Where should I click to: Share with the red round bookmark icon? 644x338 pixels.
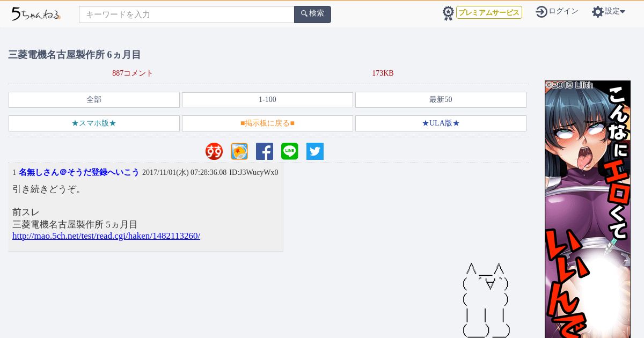[x=214, y=151]
